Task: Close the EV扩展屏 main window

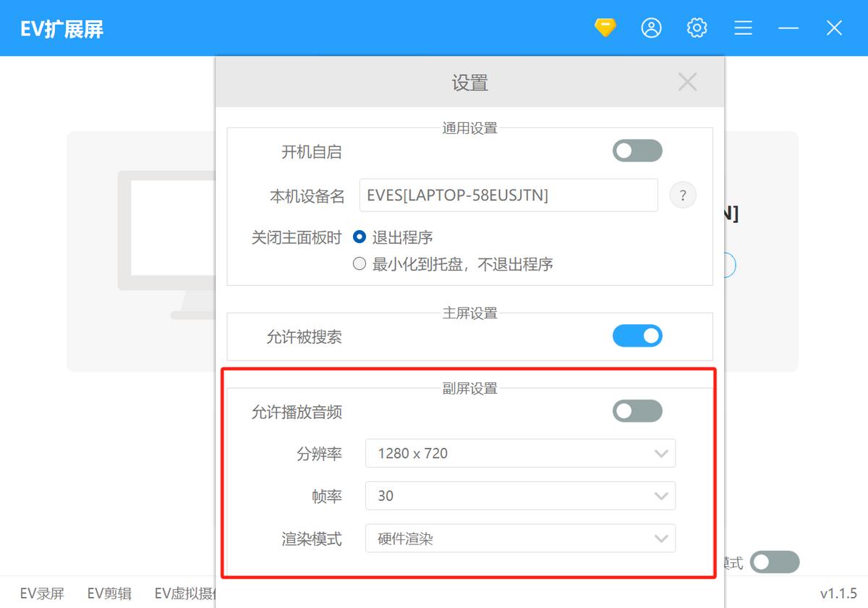Action: (834, 28)
